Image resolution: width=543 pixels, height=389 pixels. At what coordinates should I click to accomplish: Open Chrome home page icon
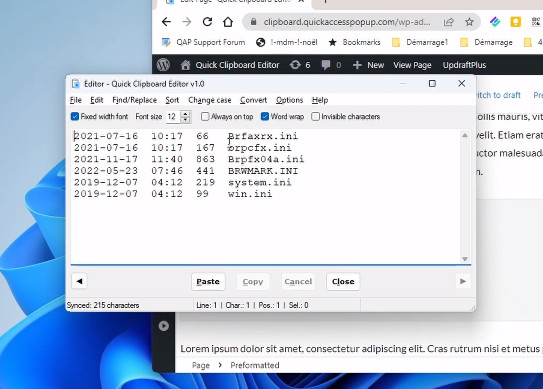coord(228,22)
